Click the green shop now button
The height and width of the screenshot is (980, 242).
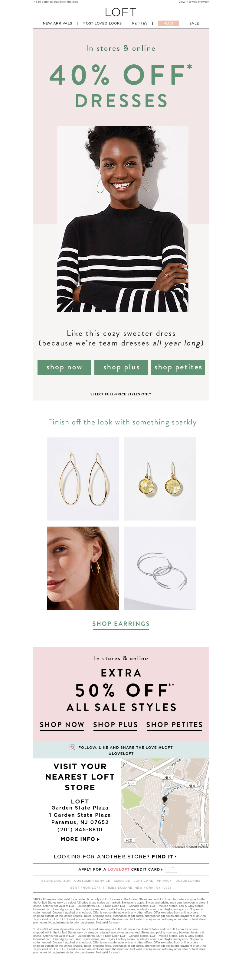coord(64,367)
